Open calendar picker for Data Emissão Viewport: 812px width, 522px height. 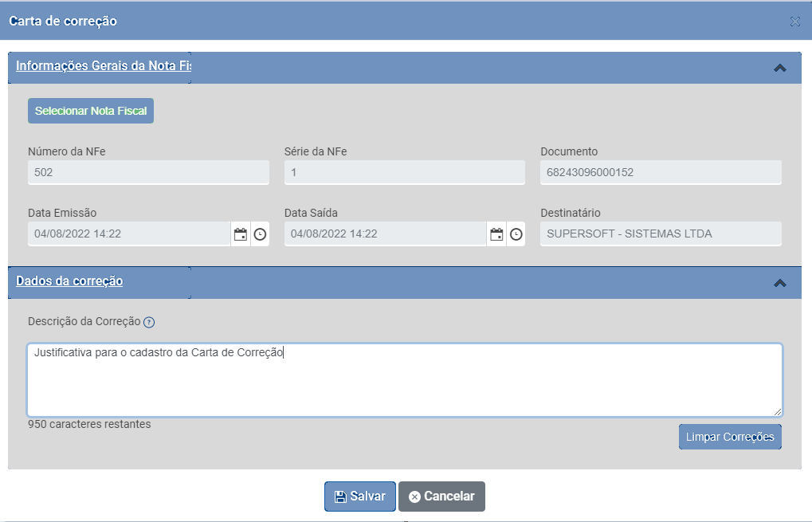pos(241,234)
